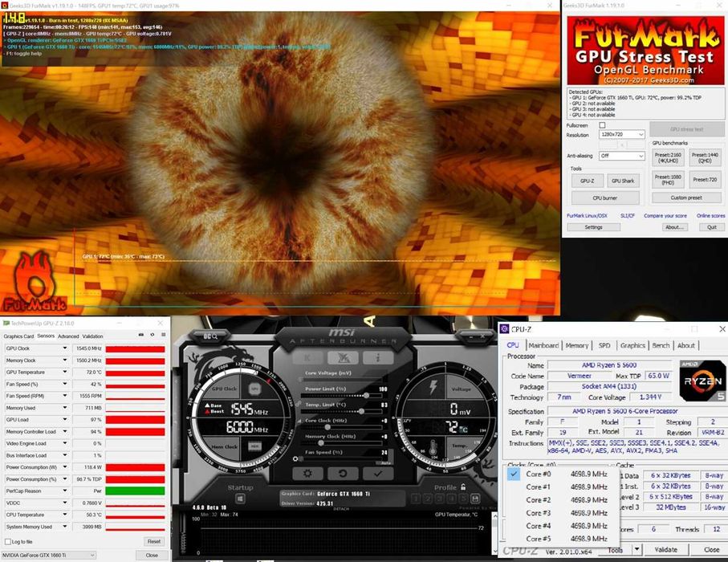Viewport: 728px width, 562px height.
Task: Open CPU-Z Memory tab
Action: tap(577, 345)
